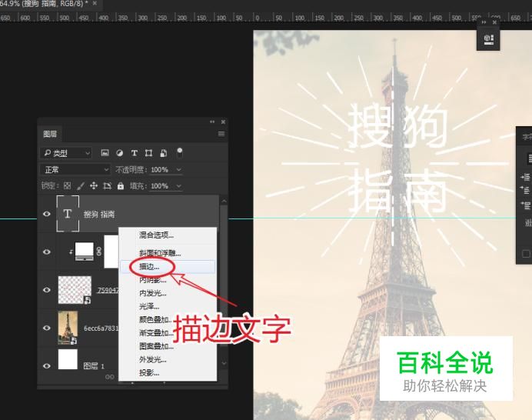Hide the clipped adjustment layer eye

point(47,252)
